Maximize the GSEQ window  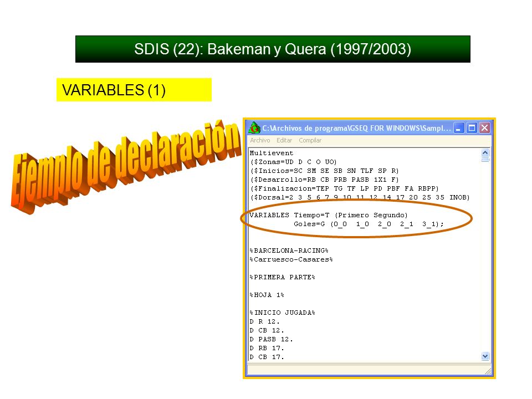pyautogui.click(x=472, y=128)
